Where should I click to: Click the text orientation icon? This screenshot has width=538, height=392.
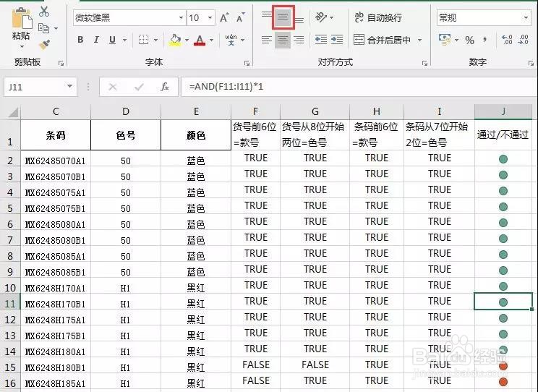pos(321,17)
